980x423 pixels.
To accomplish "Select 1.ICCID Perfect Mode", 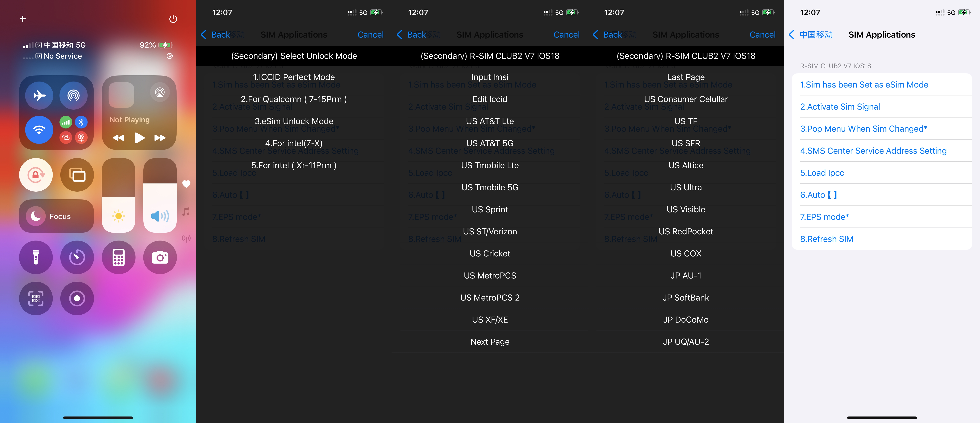I will (294, 77).
